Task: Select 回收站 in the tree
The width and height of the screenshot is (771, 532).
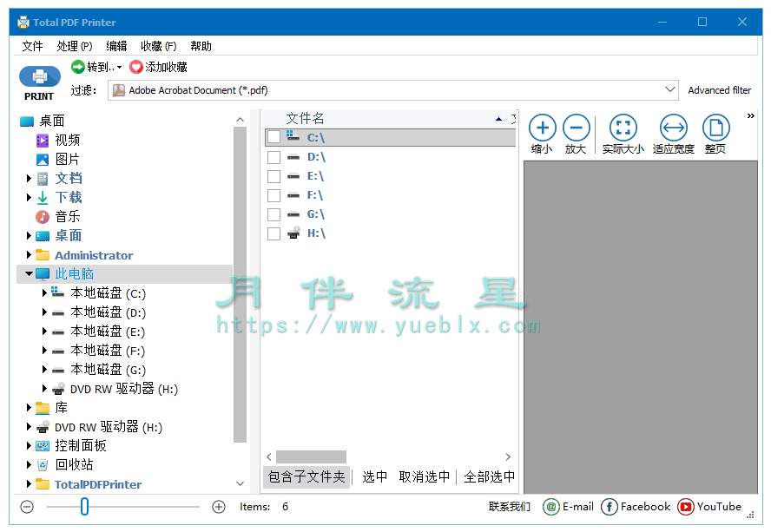Action: [x=74, y=464]
